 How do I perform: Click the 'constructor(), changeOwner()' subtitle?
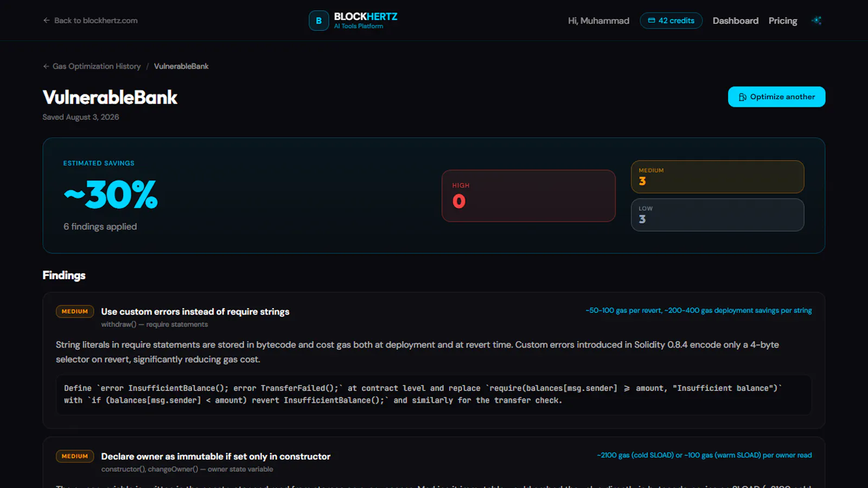coord(187,469)
